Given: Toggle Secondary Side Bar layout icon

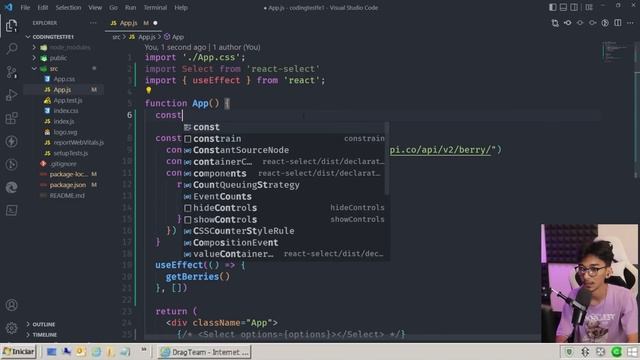Looking at the screenshot, I should click(x=574, y=7).
